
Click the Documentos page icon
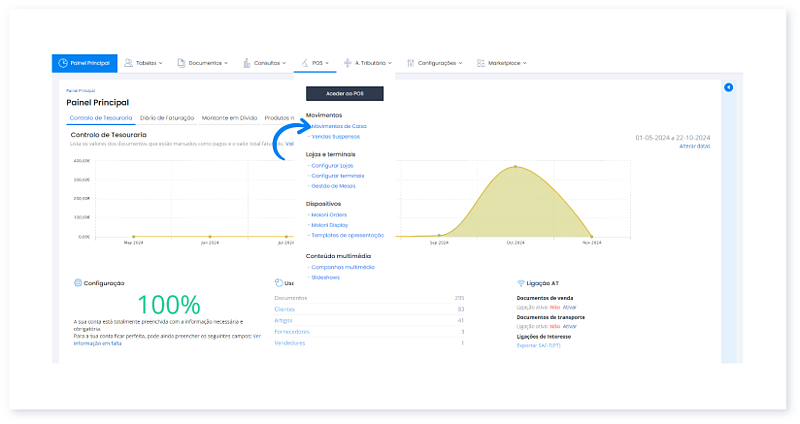[x=181, y=63]
